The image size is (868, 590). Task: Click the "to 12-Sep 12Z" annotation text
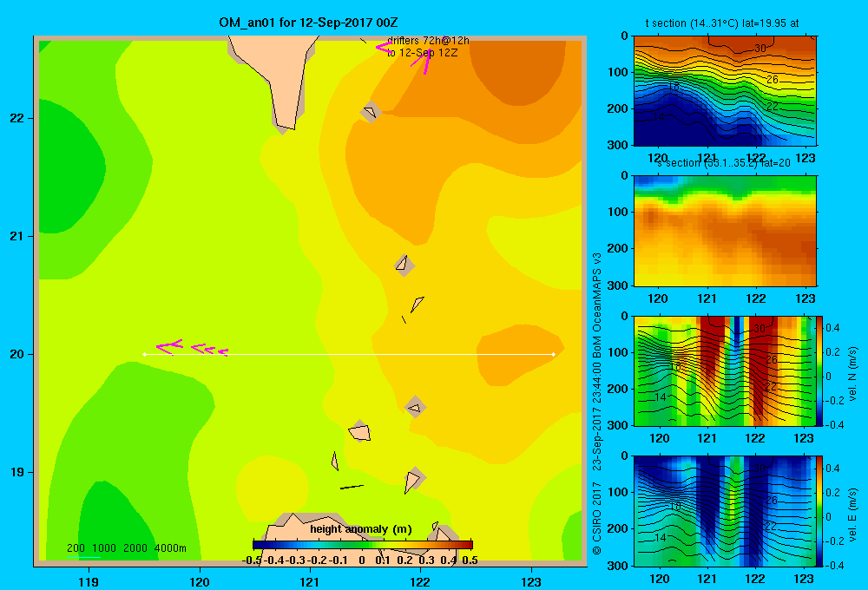coord(423,53)
